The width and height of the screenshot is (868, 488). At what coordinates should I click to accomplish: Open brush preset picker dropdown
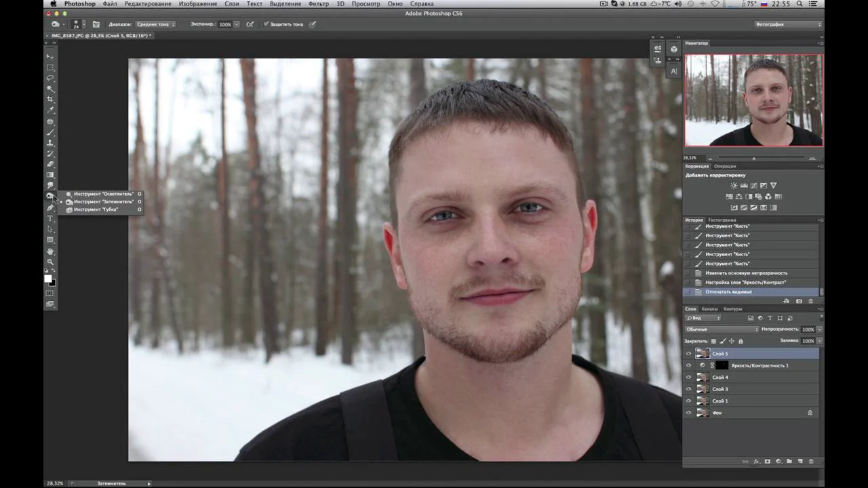[84, 24]
